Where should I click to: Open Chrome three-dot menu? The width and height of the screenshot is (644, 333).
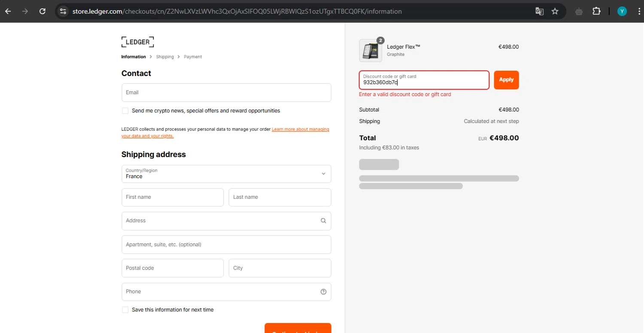pyautogui.click(x=639, y=11)
